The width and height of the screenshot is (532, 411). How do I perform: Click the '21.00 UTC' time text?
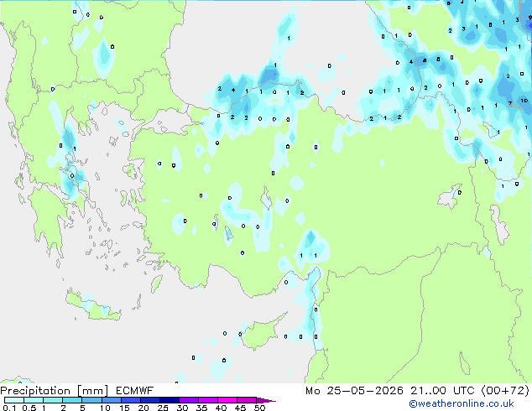point(442,391)
